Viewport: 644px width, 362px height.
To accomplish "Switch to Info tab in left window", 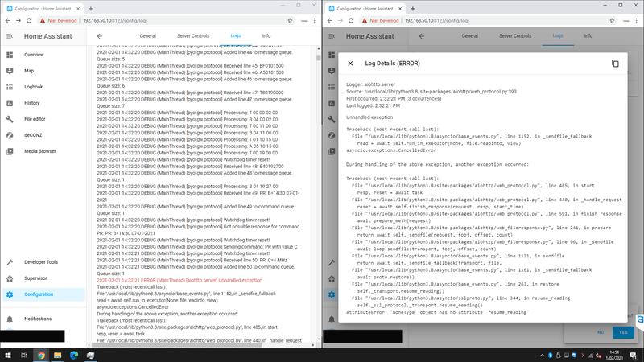I will coord(266,36).
